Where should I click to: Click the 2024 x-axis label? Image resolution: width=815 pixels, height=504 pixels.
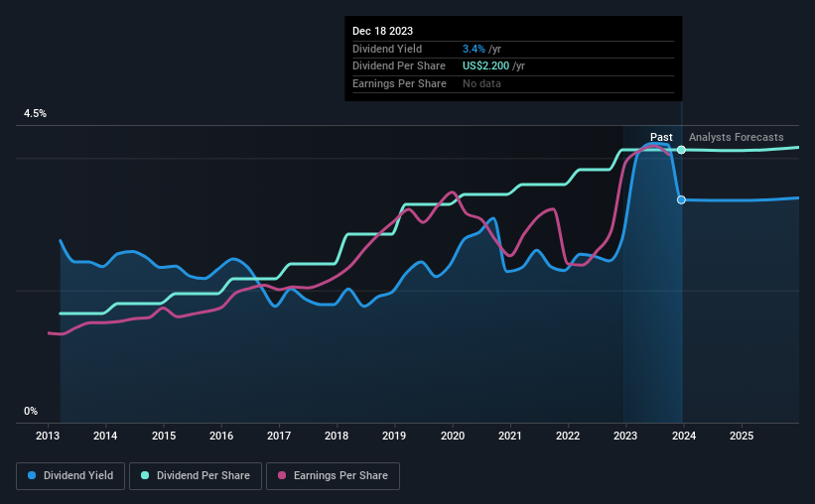coord(684,436)
